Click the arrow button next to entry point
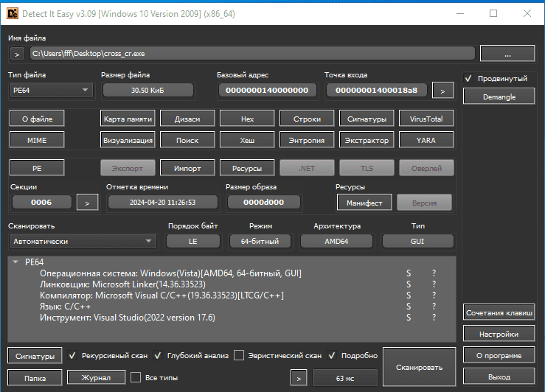 coord(442,91)
